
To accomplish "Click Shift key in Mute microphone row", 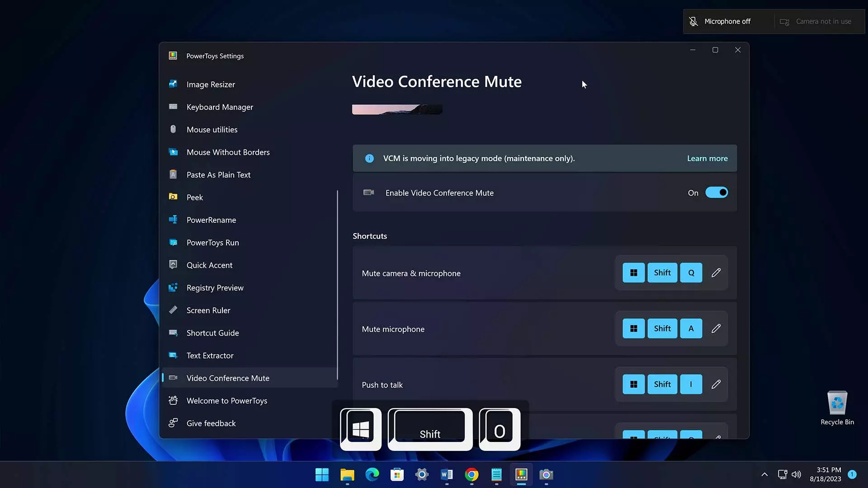I will pos(662,328).
